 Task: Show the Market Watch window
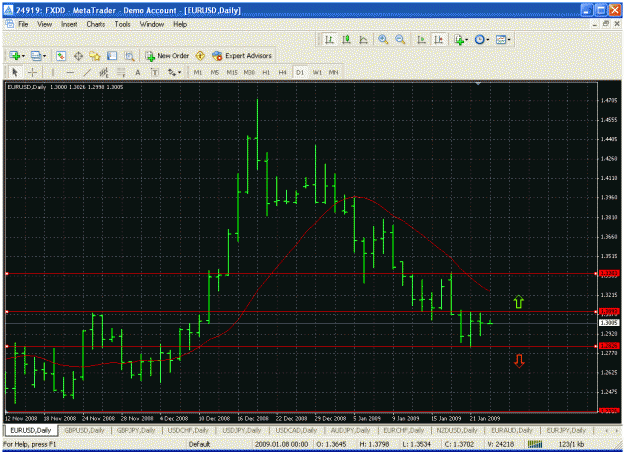pyautogui.click(x=61, y=56)
